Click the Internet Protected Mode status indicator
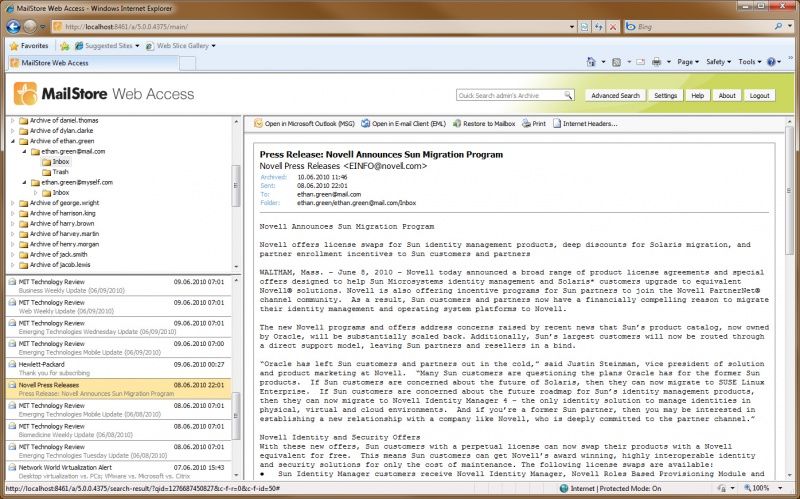This screenshot has width=800, height=499. [x=610, y=488]
